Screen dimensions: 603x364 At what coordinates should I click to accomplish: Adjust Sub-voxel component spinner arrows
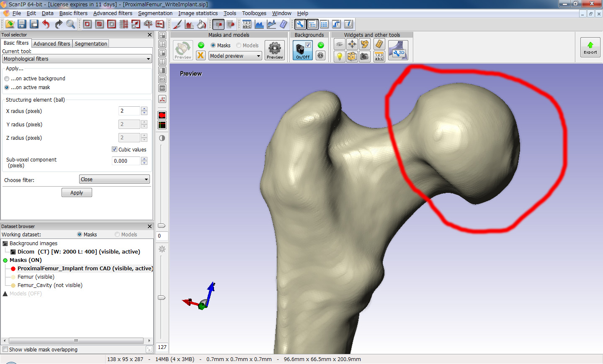pos(144,161)
